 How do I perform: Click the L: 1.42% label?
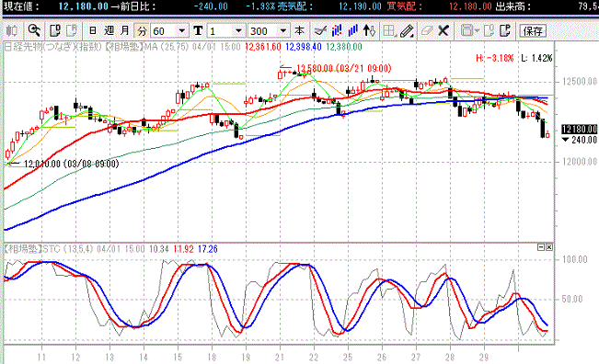[x=536, y=58]
